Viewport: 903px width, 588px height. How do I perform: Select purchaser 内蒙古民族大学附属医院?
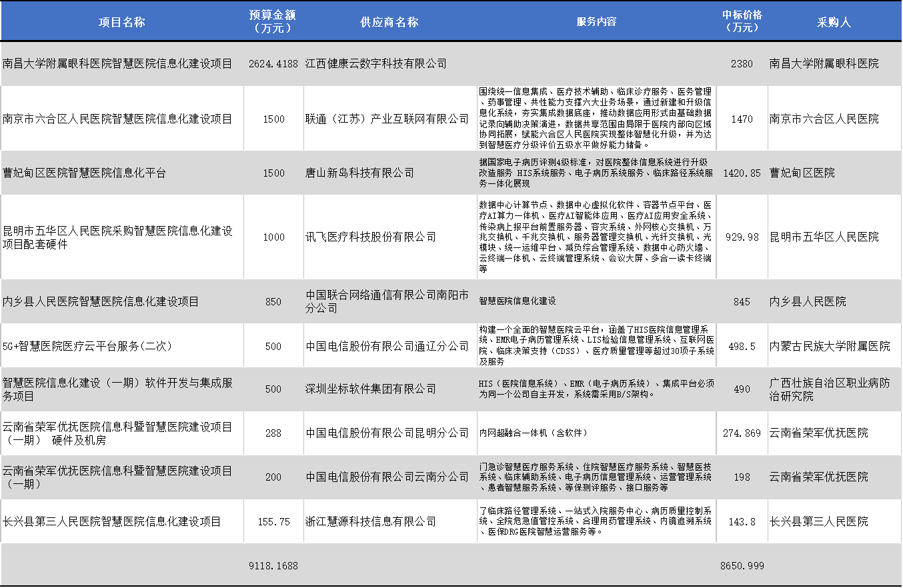click(x=830, y=347)
